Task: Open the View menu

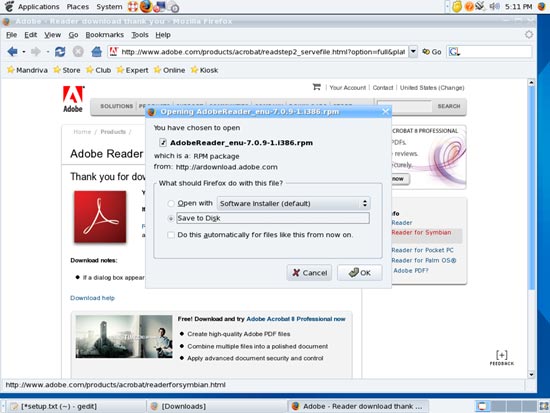Action: coord(52,35)
